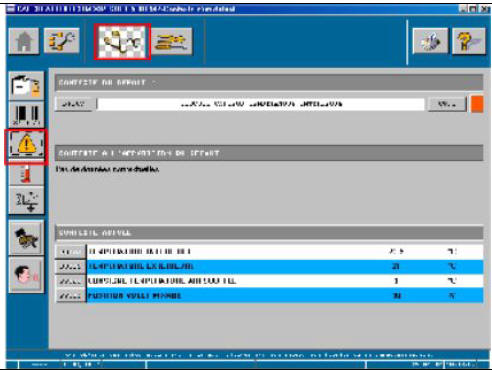Select the second blue highlighted temperature row
Image resolution: width=492 pixels, height=370 pixels.
(x=269, y=266)
